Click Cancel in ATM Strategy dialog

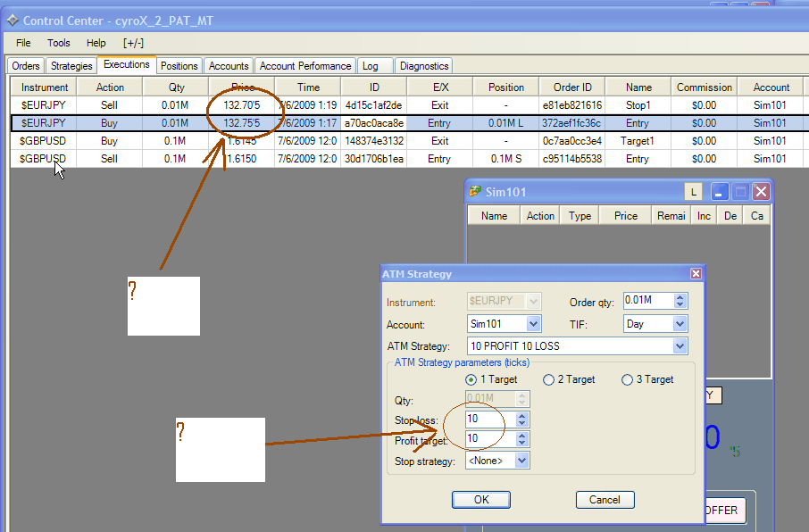click(x=605, y=500)
